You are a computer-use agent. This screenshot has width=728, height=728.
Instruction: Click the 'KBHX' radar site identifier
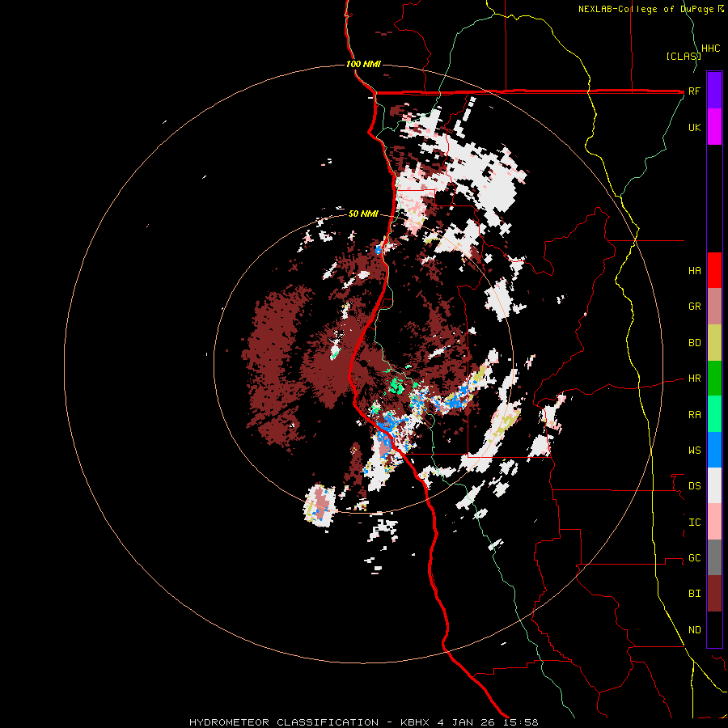[x=415, y=722]
